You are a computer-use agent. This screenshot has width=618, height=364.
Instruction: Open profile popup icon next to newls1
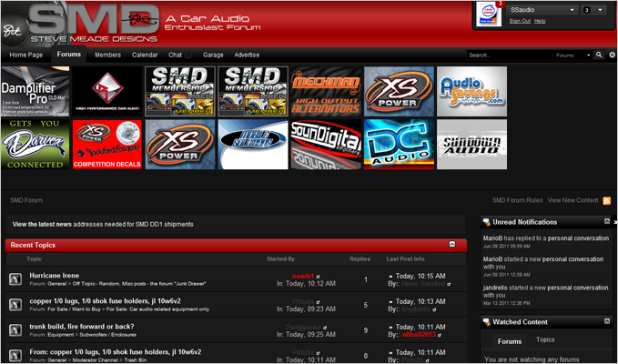(318, 277)
